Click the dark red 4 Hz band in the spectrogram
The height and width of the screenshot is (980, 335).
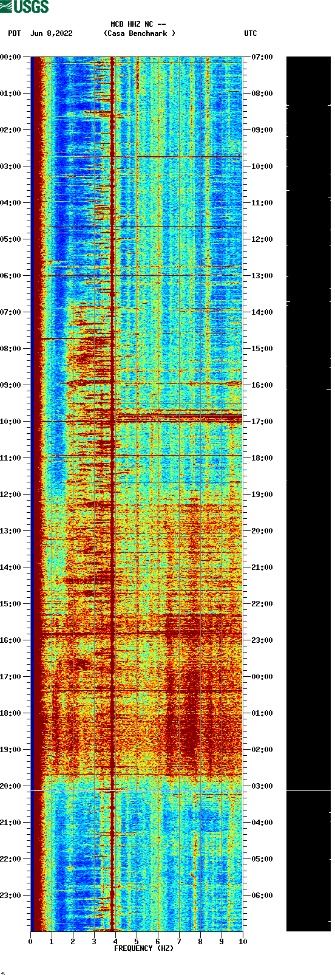(113, 494)
